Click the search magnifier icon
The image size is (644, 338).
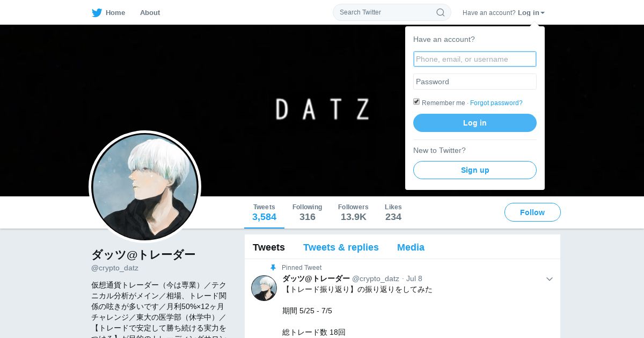440,12
